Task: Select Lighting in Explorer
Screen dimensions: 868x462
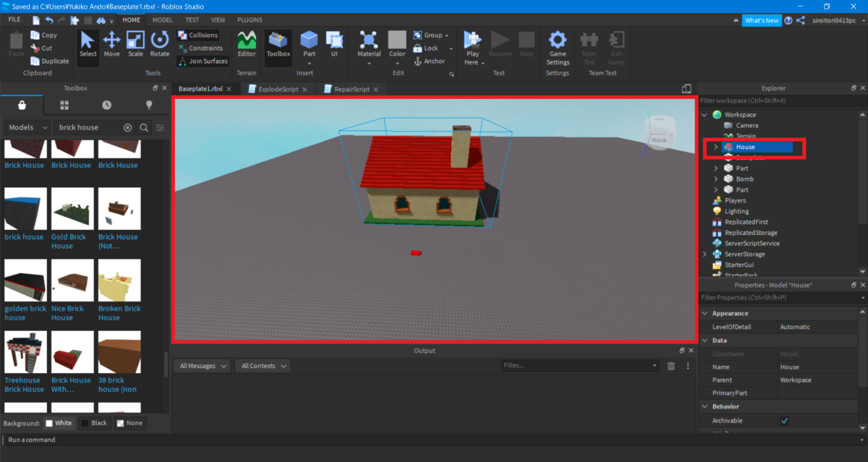Action: pos(736,211)
